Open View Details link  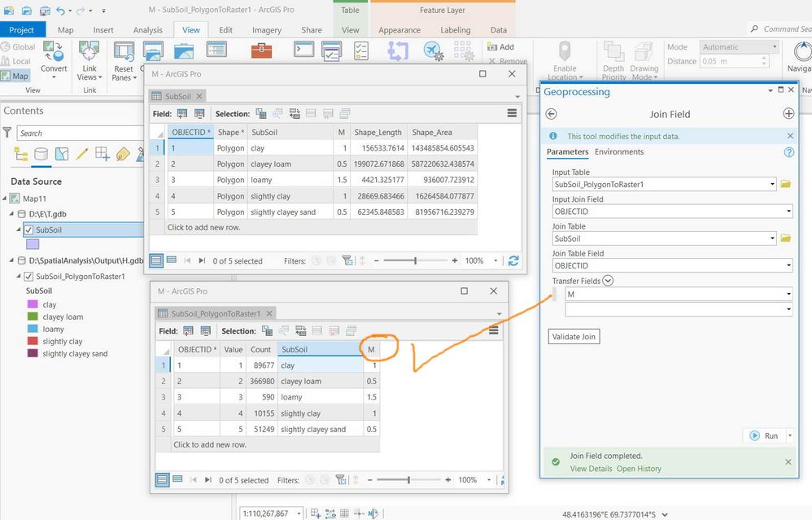pyautogui.click(x=591, y=469)
